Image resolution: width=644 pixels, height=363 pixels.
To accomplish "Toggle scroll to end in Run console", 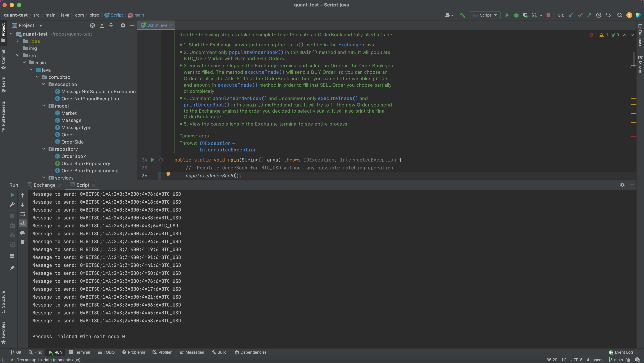I will tap(22, 223).
